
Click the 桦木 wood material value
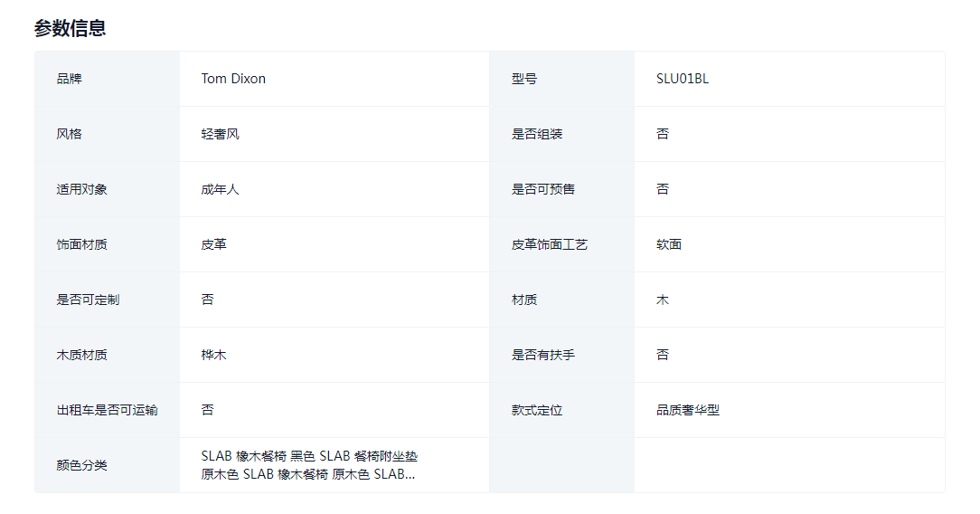click(x=213, y=355)
